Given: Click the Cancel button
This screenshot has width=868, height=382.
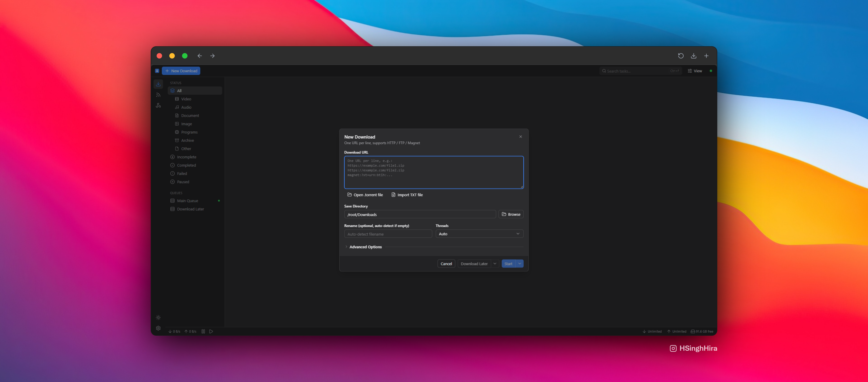Looking at the screenshot, I should click(x=446, y=264).
